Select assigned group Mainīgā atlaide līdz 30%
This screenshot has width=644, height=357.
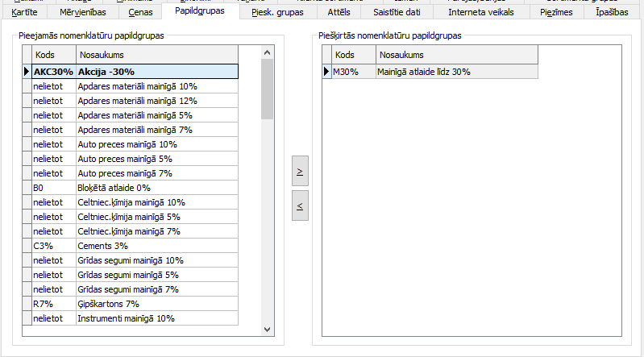point(456,72)
